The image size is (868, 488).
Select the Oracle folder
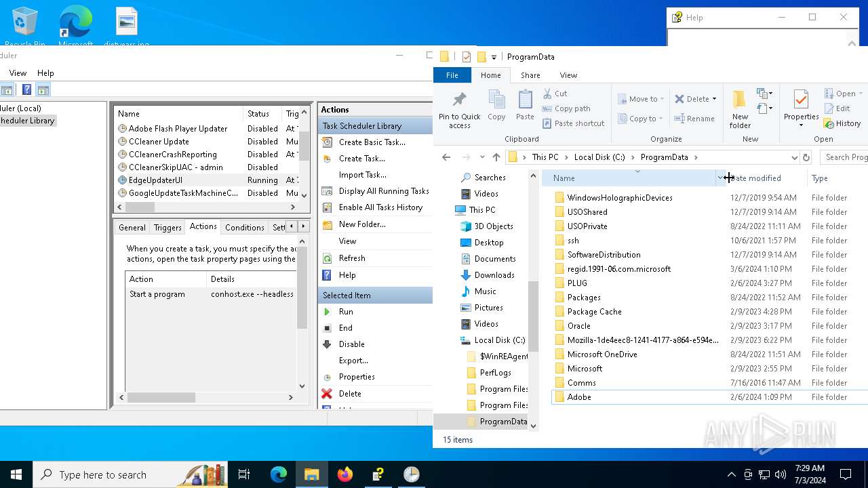click(579, 326)
